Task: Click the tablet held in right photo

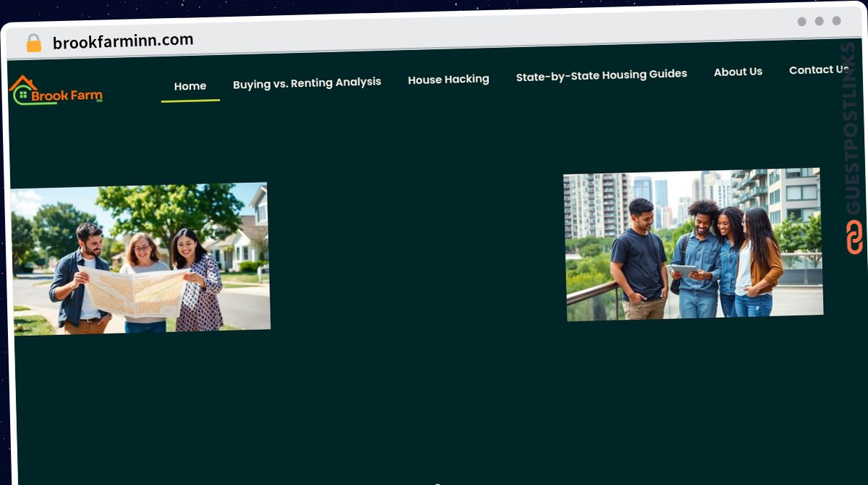Action: (x=684, y=271)
